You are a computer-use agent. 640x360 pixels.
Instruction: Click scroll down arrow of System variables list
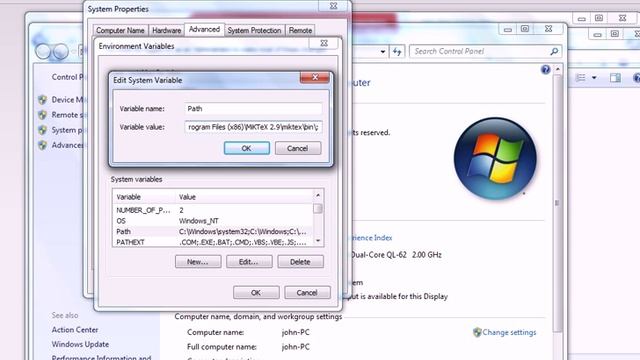[x=318, y=241]
